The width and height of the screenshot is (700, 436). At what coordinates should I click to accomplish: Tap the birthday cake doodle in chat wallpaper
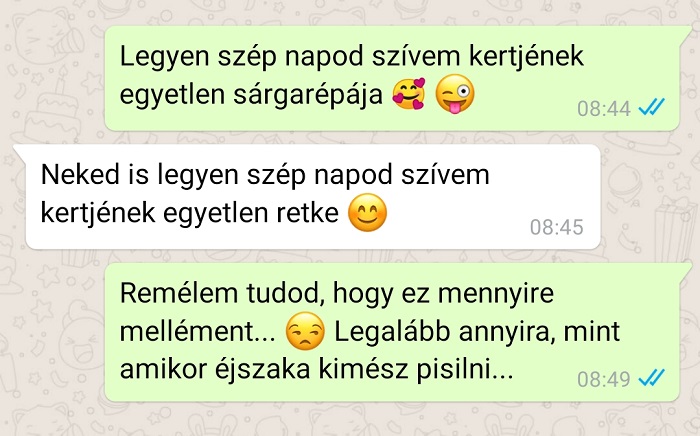click(49, 109)
